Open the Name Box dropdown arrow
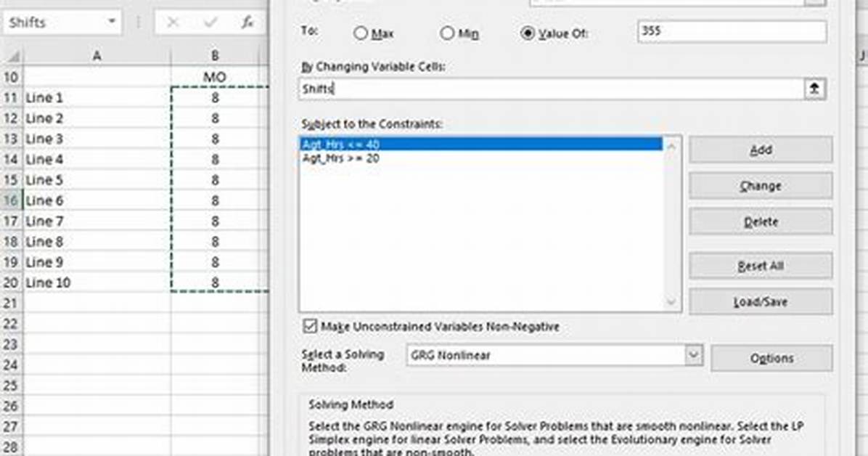Screen dimensions: 868x456 click(112, 23)
